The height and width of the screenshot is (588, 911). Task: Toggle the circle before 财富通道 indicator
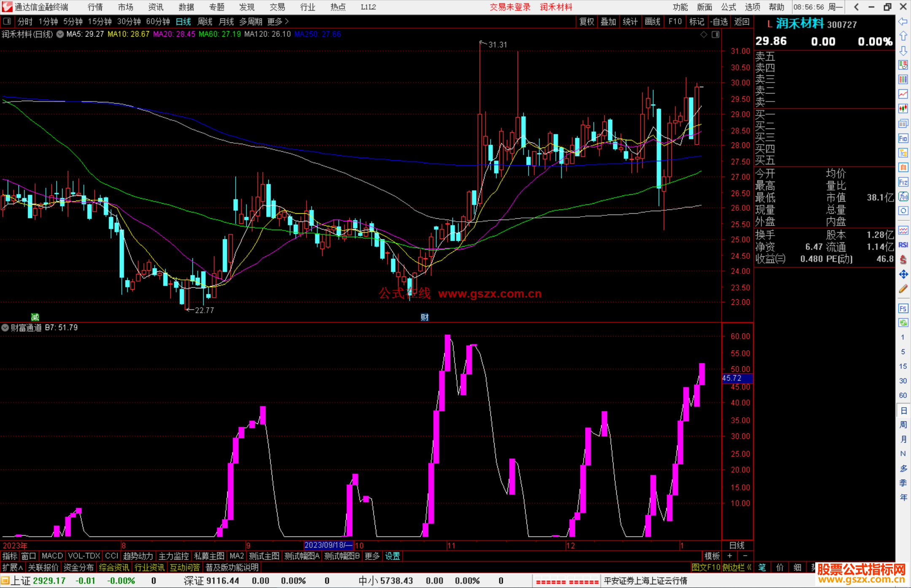(5, 328)
